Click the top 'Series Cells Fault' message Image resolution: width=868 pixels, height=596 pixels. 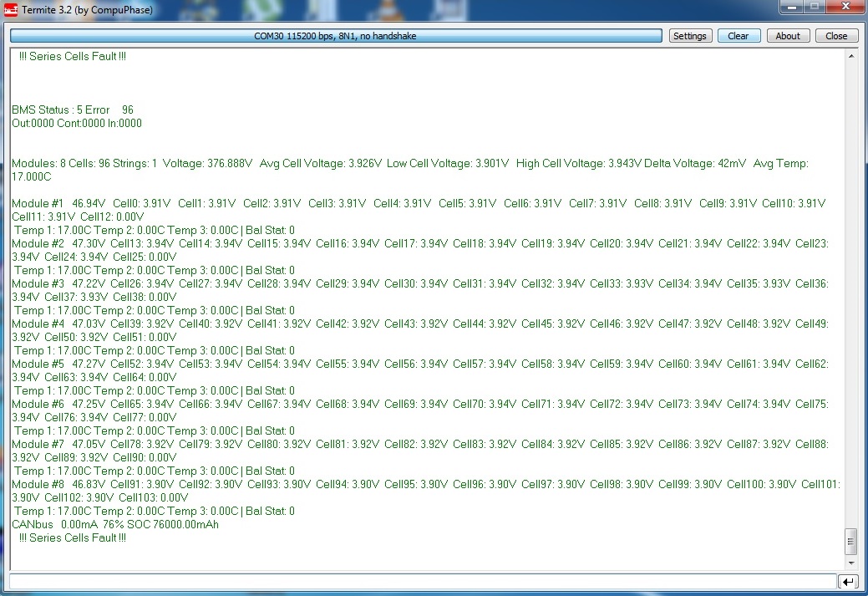tap(73, 57)
